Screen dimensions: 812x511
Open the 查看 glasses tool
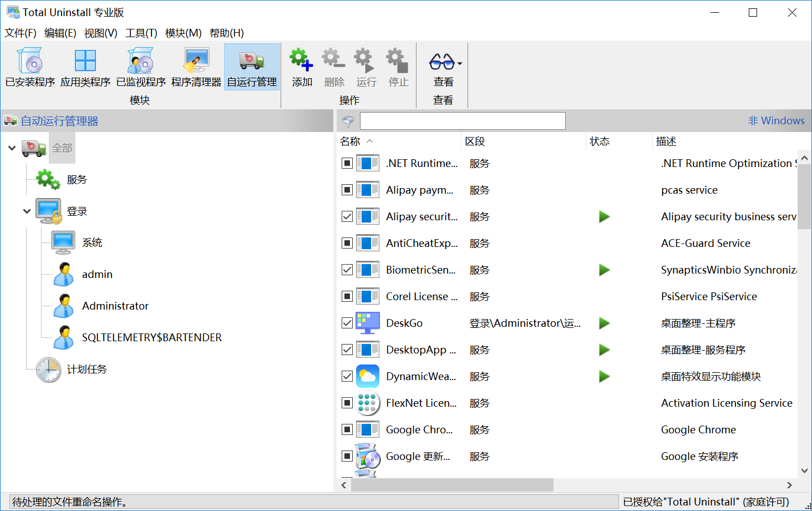pyautogui.click(x=442, y=61)
